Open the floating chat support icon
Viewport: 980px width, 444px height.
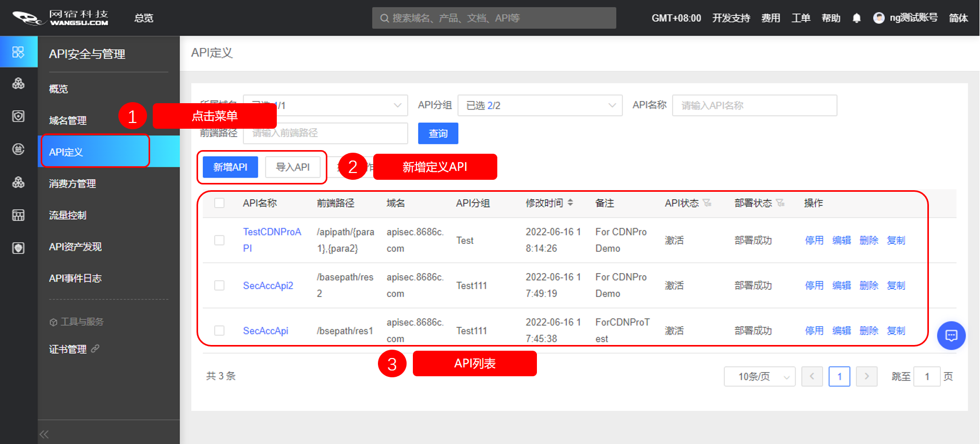[951, 336]
